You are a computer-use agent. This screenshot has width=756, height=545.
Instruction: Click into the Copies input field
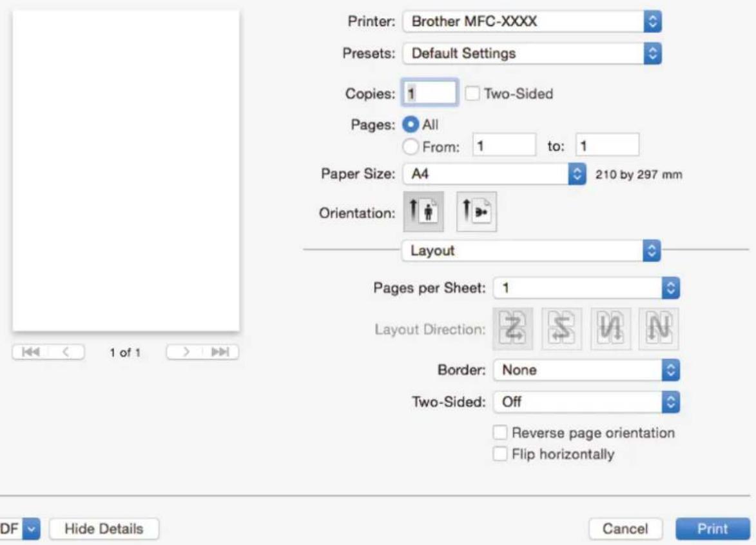[x=430, y=93]
